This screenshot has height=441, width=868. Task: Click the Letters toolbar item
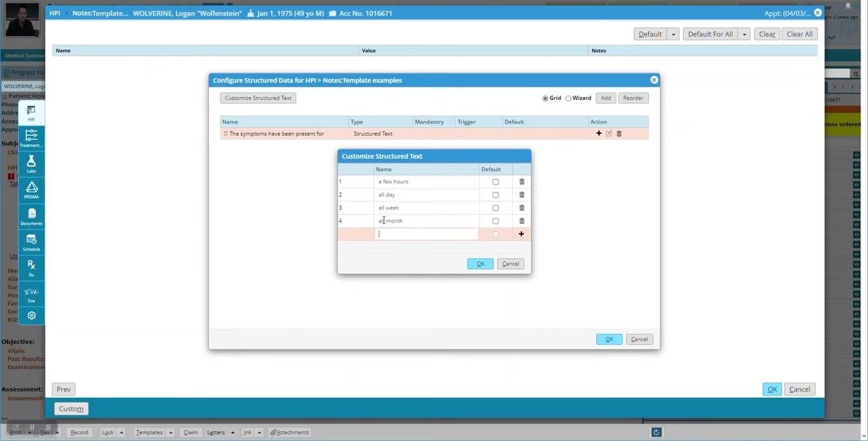[216, 432]
